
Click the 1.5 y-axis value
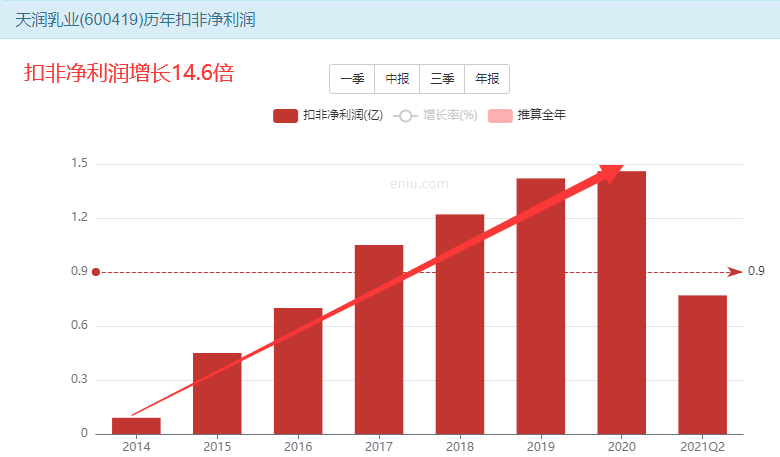click(79, 163)
